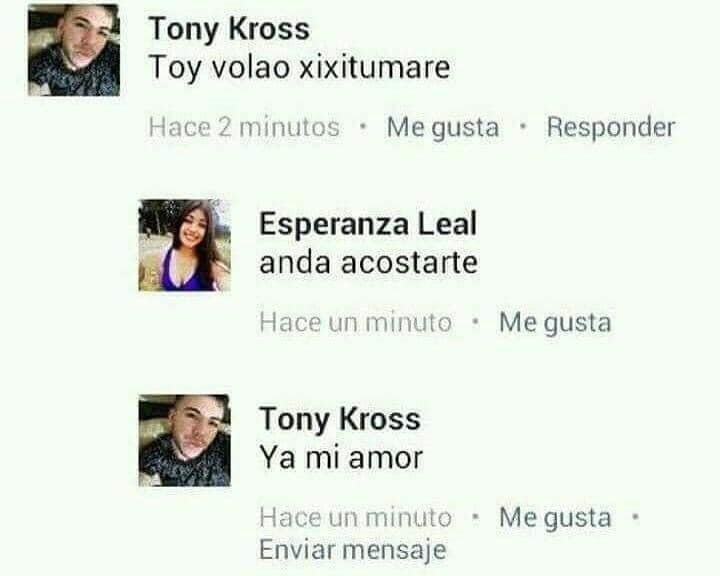This screenshot has width=720, height=576.
Task: Like the comment 'Toy volao xixitumare'
Action: tap(443, 127)
